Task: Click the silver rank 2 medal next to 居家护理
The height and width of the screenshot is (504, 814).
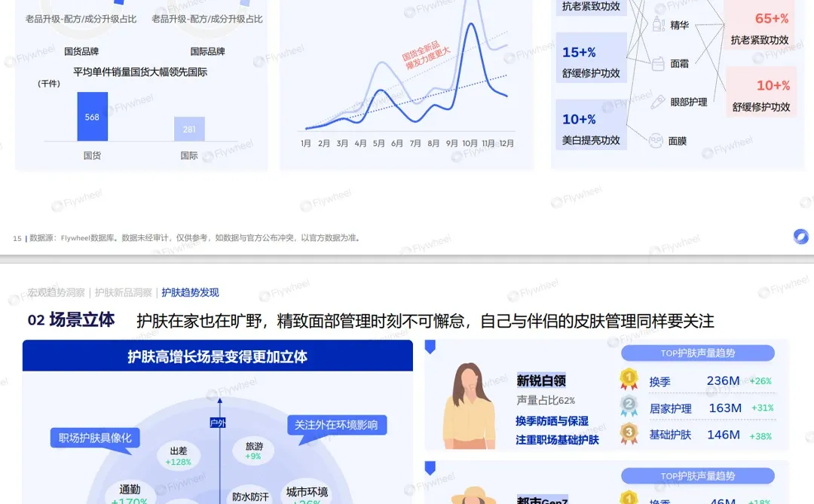Action: pos(629,406)
